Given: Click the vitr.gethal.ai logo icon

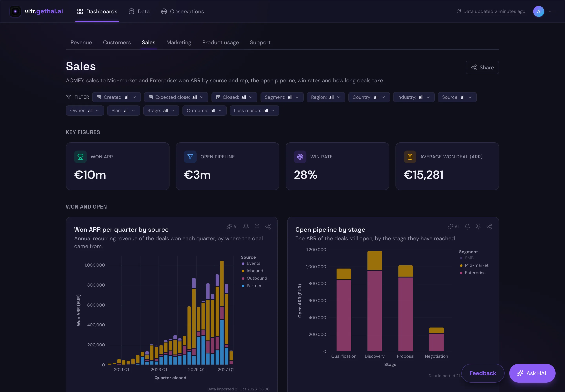Looking at the screenshot, I should 15,11.
